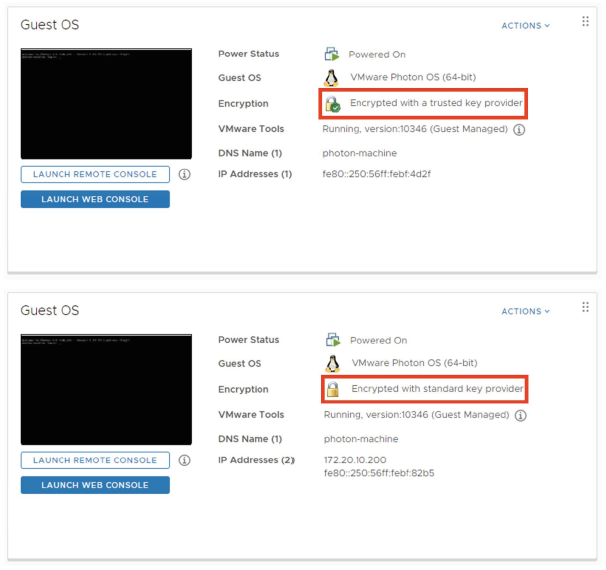Select VMware Tools version text in top card
Image resolution: width=606 pixels, height=570 pixels.
pos(415,129)
